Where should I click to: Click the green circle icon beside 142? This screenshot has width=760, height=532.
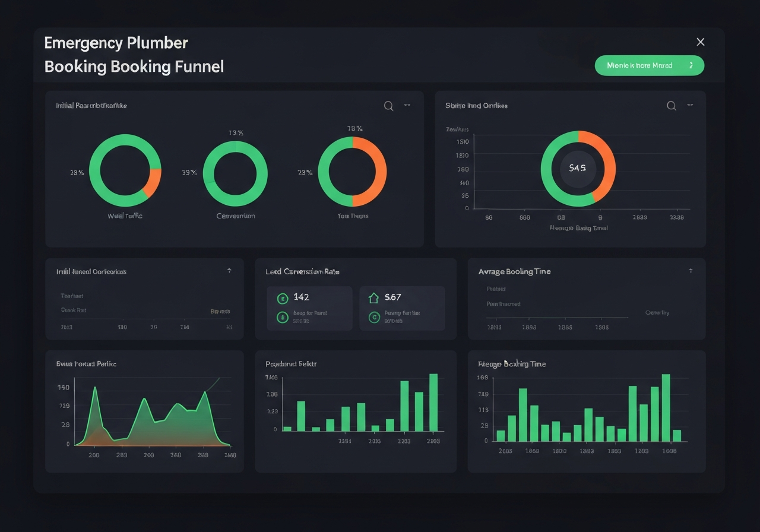click(x=283, y=298)
